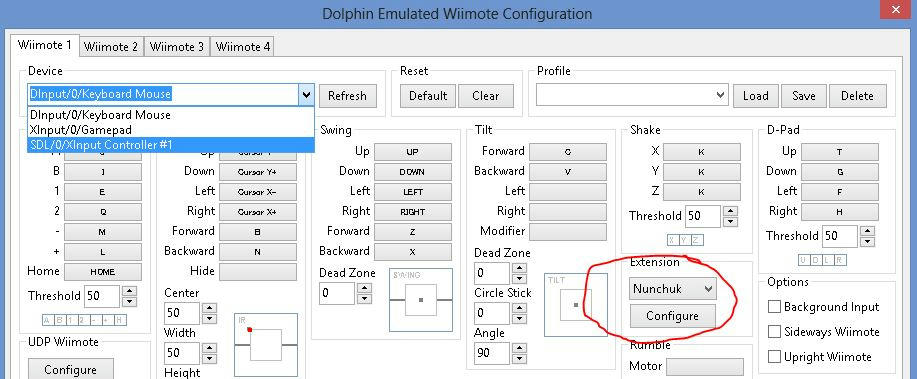The width and height of the screenshot is (917, 379).
Task: Click Configure under UDP Wiimote
Action: 71,370
